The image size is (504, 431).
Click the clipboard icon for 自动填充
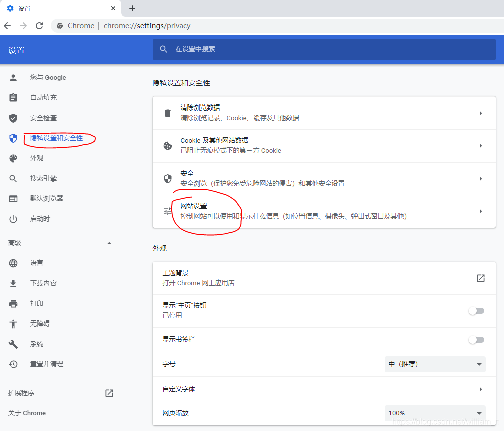13,97
